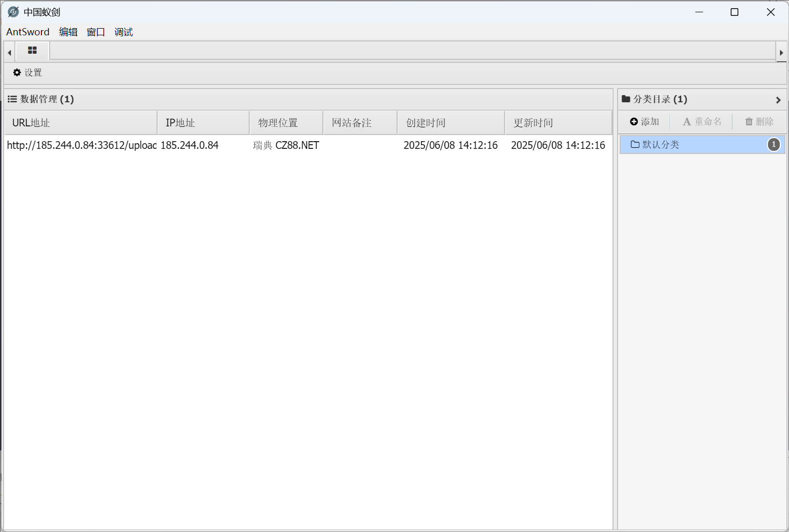This screenshot has width=789, height=532.
Task: Sort by the URL地址 column header
Action: click(81, 123)
